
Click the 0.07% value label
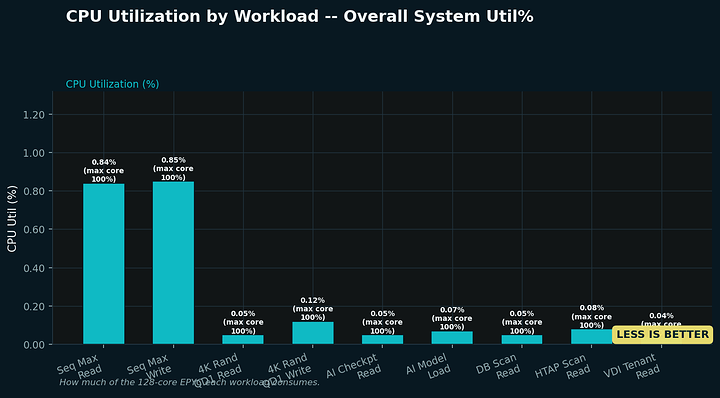tap(452, 310)
